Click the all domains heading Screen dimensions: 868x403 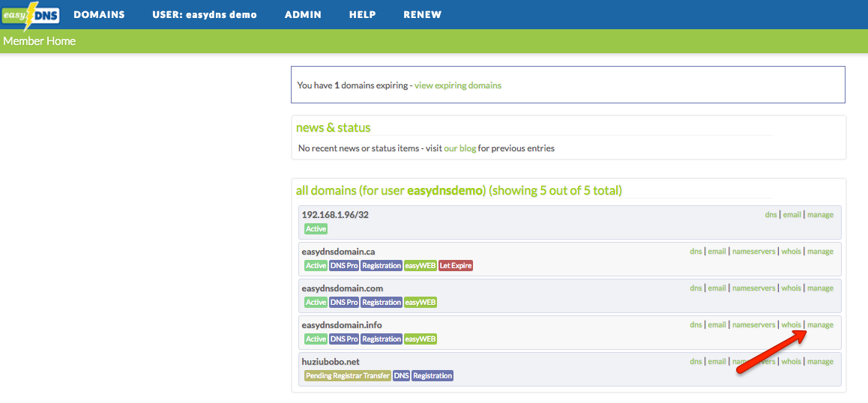pos(459,191)
